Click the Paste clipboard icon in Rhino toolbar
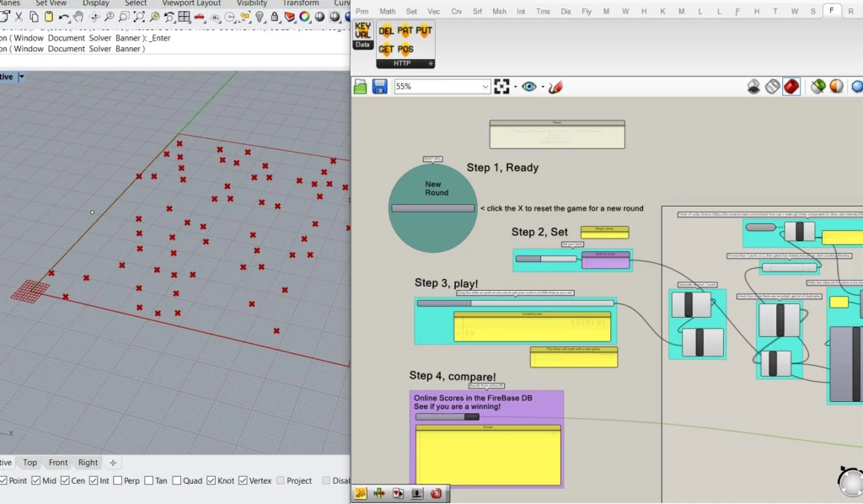 49,17
